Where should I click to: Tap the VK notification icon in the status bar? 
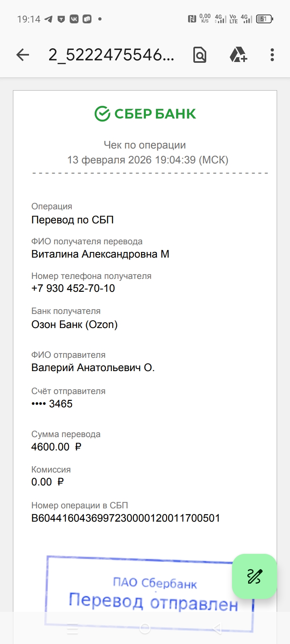74,19
